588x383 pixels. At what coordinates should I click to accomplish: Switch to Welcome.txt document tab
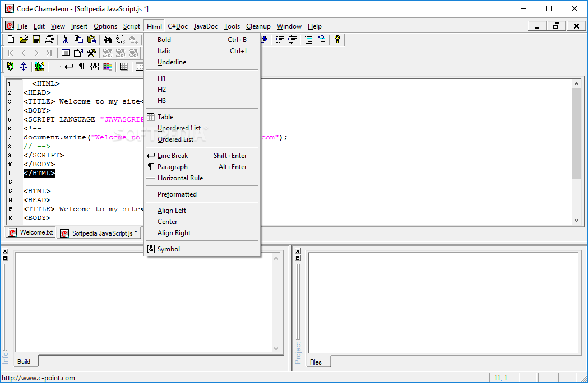pos(31,232)
